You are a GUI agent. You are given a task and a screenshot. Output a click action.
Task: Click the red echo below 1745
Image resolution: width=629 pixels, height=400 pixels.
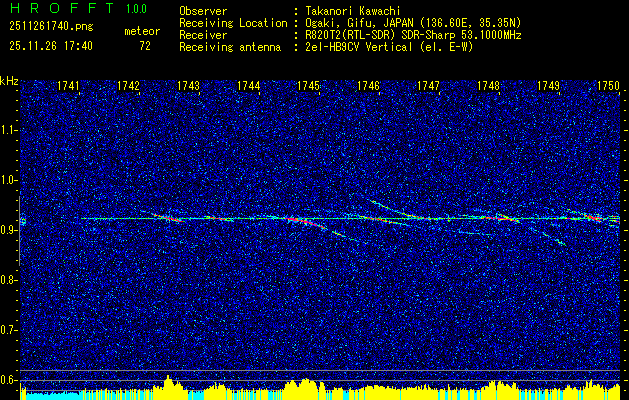point(305,221)
